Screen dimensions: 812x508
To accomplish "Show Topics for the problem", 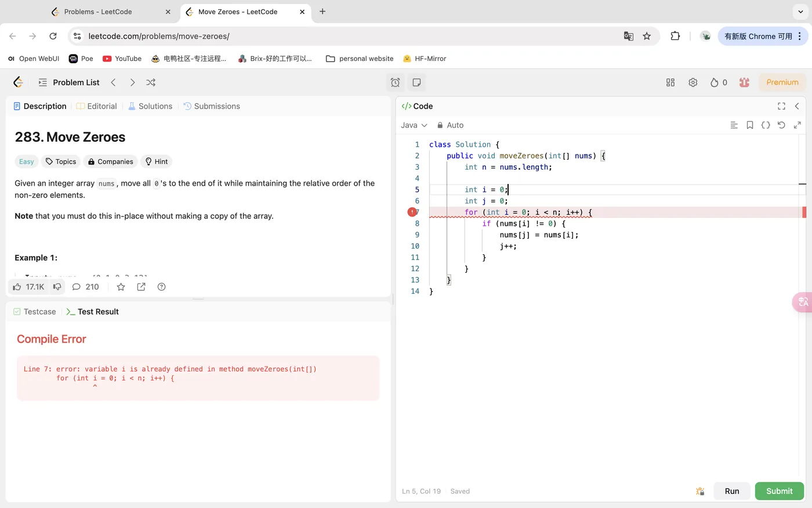I will [61, 161].
